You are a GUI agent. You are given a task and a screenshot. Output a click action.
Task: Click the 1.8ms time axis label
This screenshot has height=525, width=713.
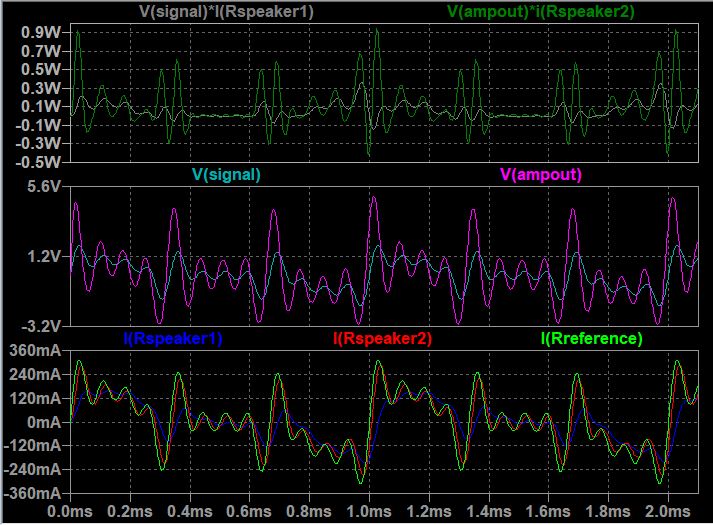[x=608, y=511]
